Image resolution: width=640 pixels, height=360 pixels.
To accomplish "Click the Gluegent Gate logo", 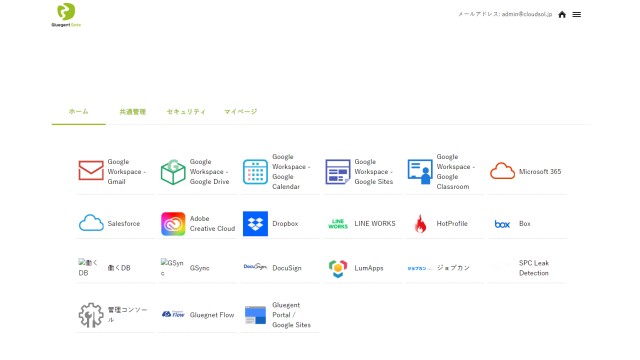I will [x=66, y=15].
